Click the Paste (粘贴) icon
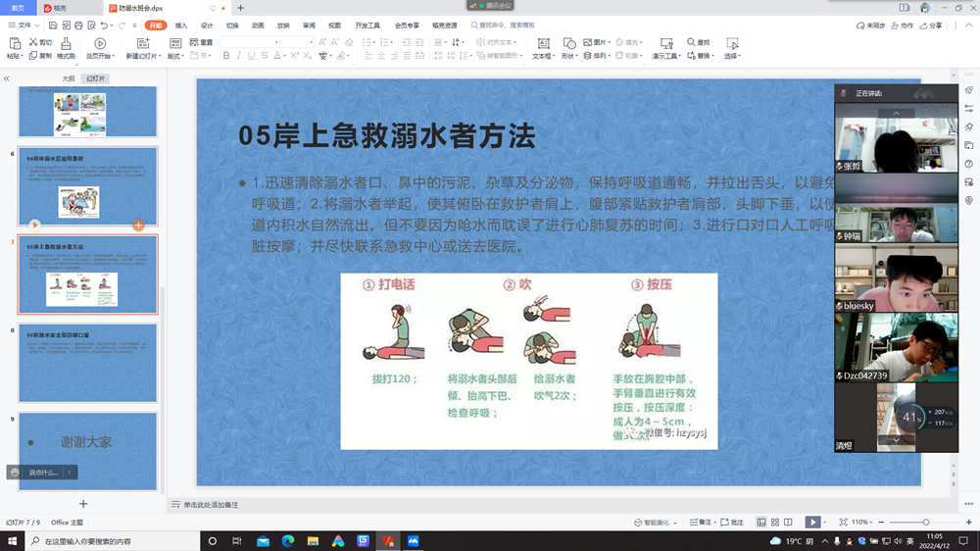The width and height of the screenshot is (980, 551). click(15, 43)
